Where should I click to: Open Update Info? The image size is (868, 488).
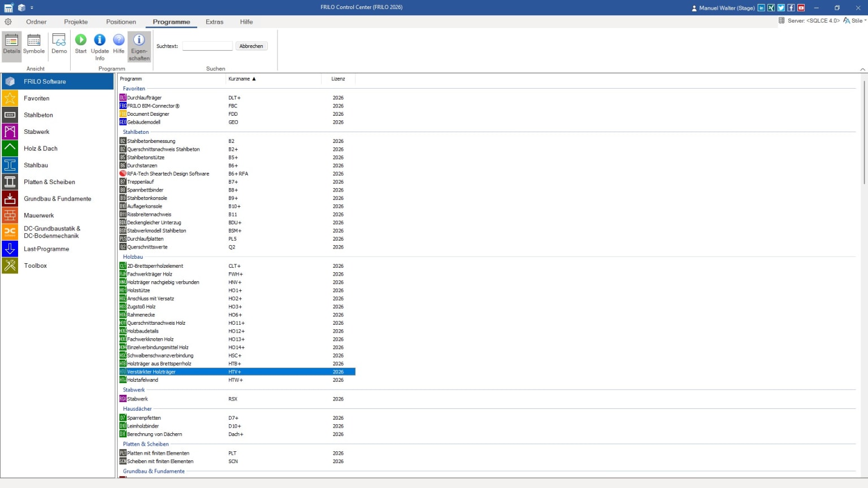click(x=99, y=47)
